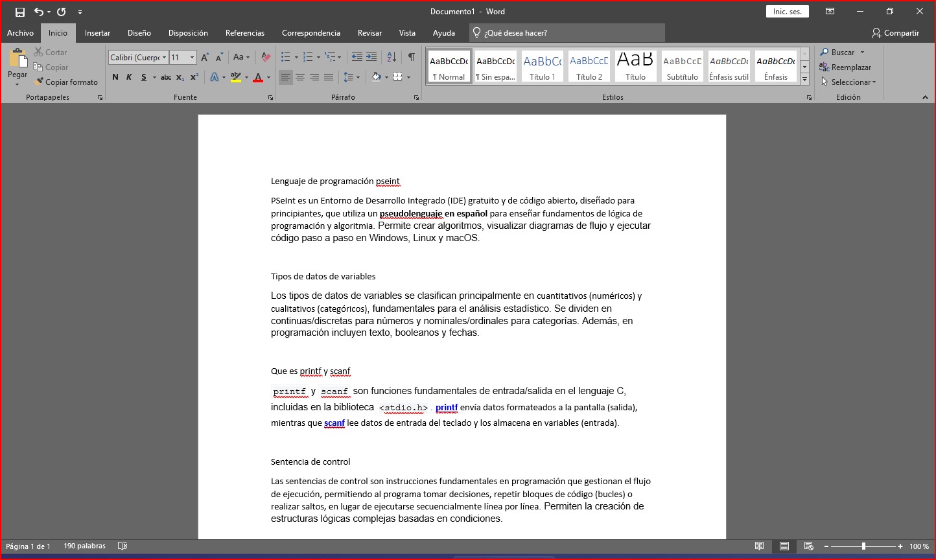Toggle bold formatting with N button

tap(115, 77)
